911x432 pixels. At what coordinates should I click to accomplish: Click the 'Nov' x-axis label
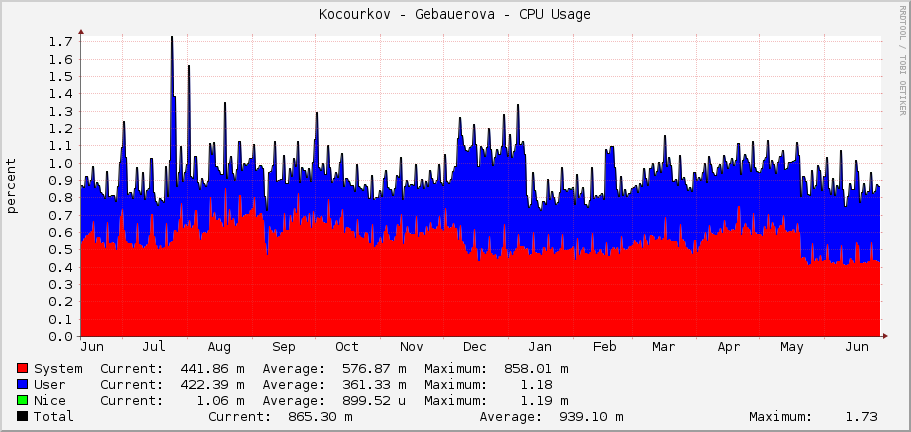pyautogui.click(x=411, y=347)
